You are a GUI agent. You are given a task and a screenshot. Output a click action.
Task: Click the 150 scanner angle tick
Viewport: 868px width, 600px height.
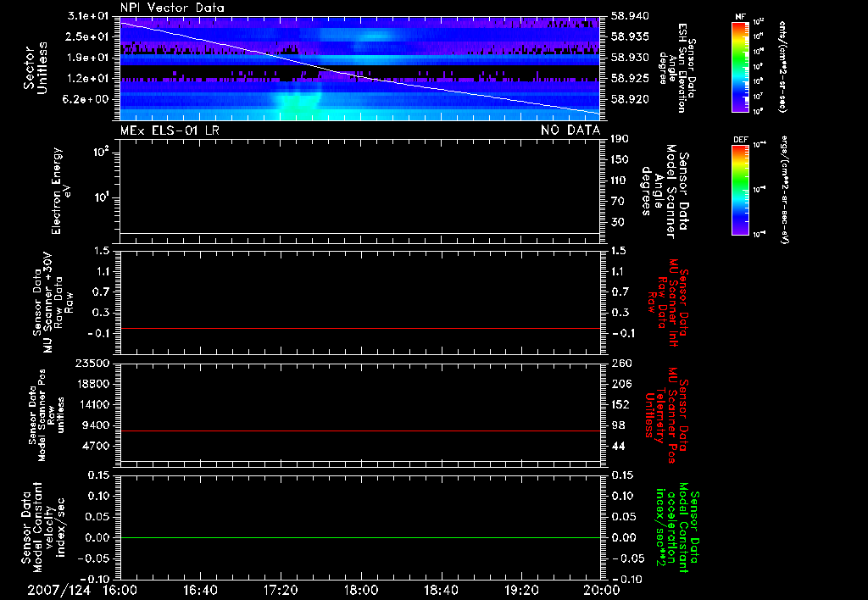coord(620,160)
